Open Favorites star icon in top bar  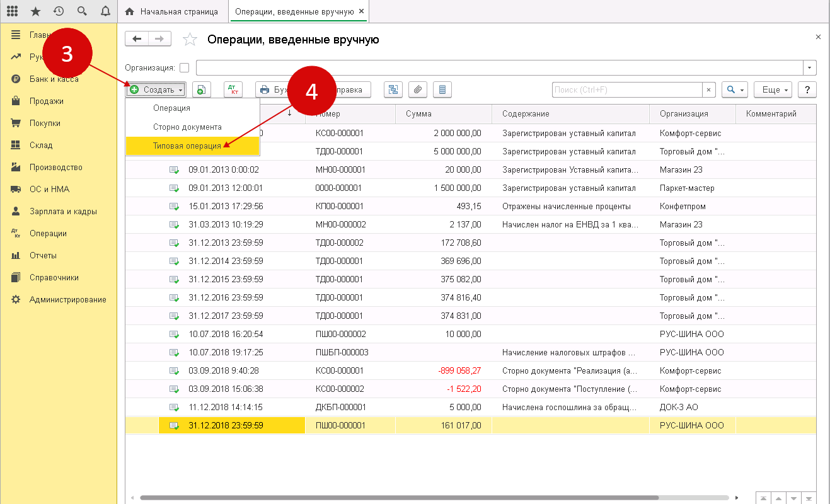point(35,11)
